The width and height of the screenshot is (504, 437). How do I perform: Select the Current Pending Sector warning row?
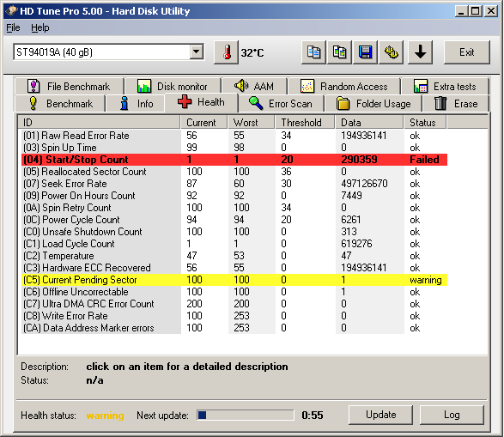coord(234,280)
